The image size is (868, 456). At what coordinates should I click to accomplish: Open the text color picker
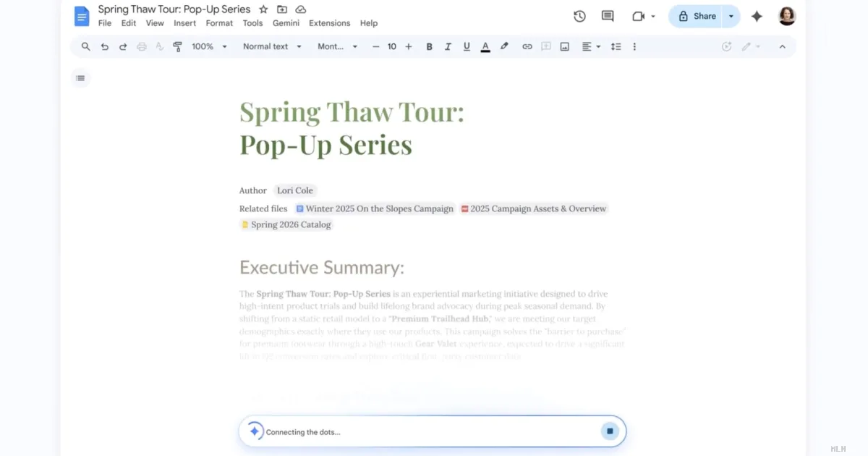[485, 46]
